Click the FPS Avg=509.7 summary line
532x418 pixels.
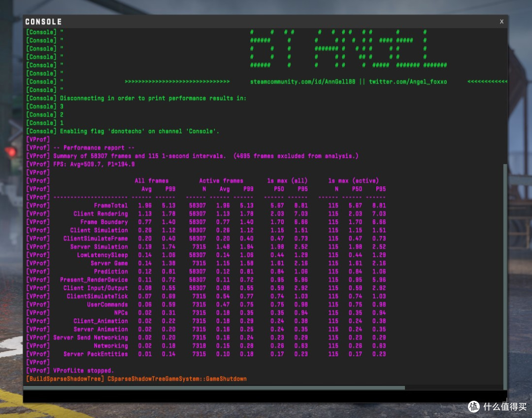(94, 164)
